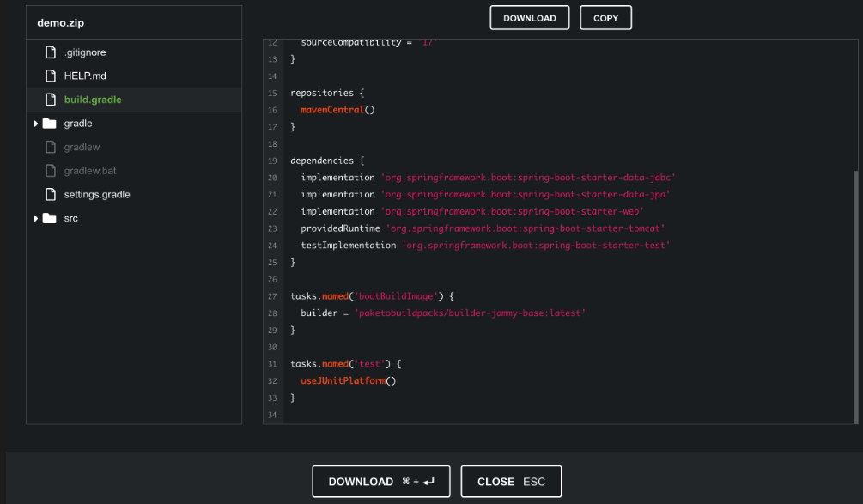Click the gradle folder icon
This screenshot has height=504, width=863.
[50, 124]
